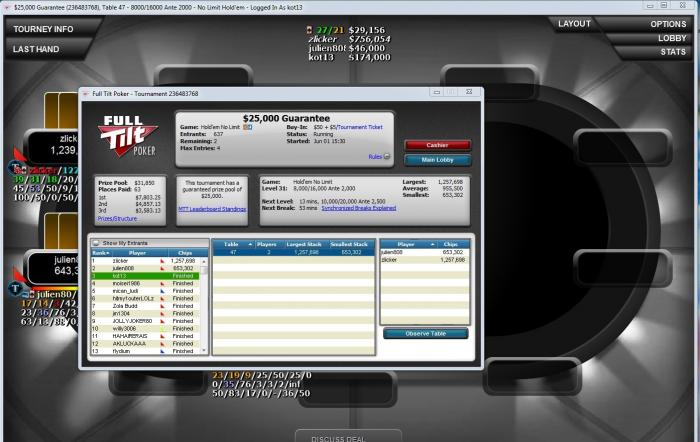700x442 pixels.
Task: Open Tourney Info on the poker table
Action: pos(43,29)
